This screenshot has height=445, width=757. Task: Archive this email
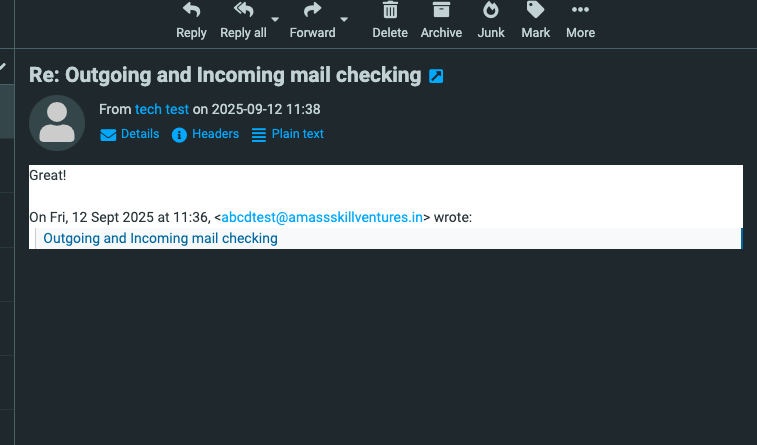441,11
